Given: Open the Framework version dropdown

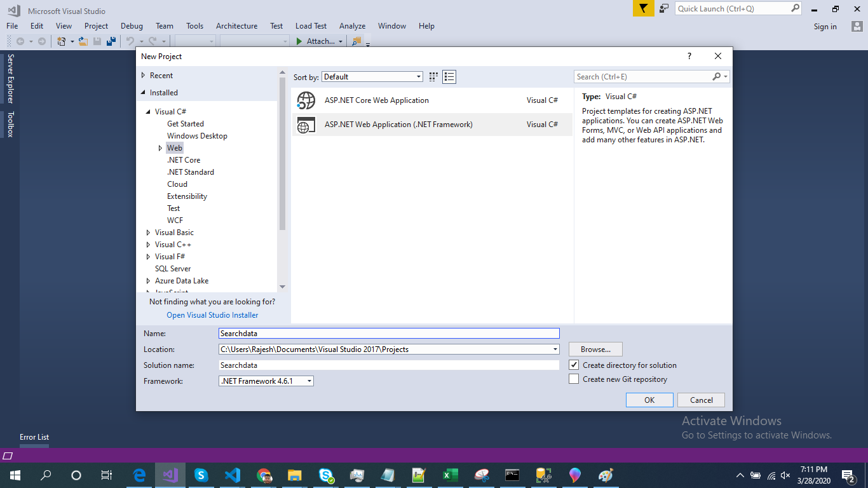Looking at the screenshot, I should pos(266,381).
